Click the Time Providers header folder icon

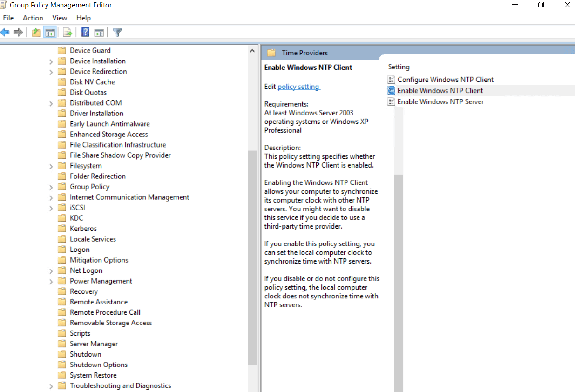(x=271, y=53)
